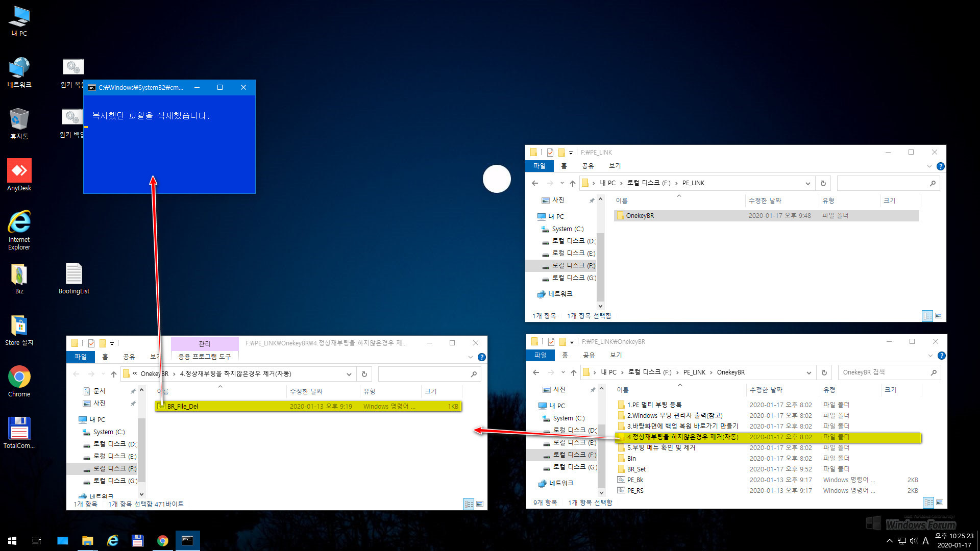Screen dimensions: 980x551
Task: Open File Explorer from taskbar
Action: [x=88, y=541]
